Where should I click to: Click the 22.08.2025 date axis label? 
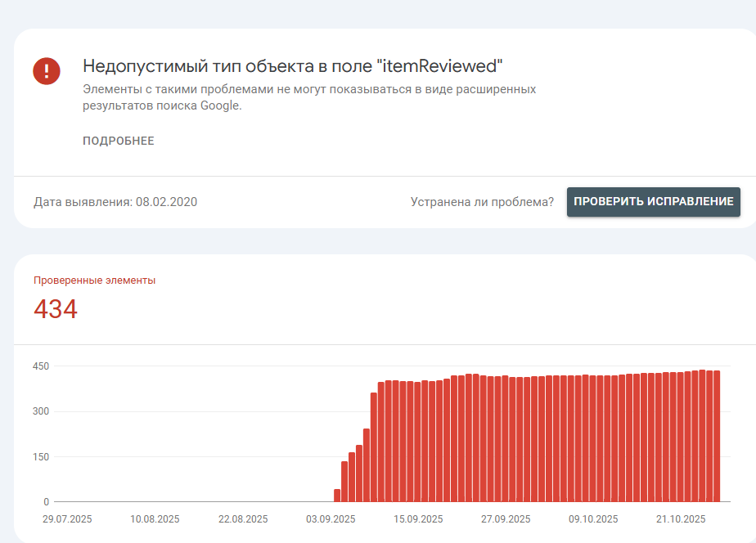click(243, 519)
